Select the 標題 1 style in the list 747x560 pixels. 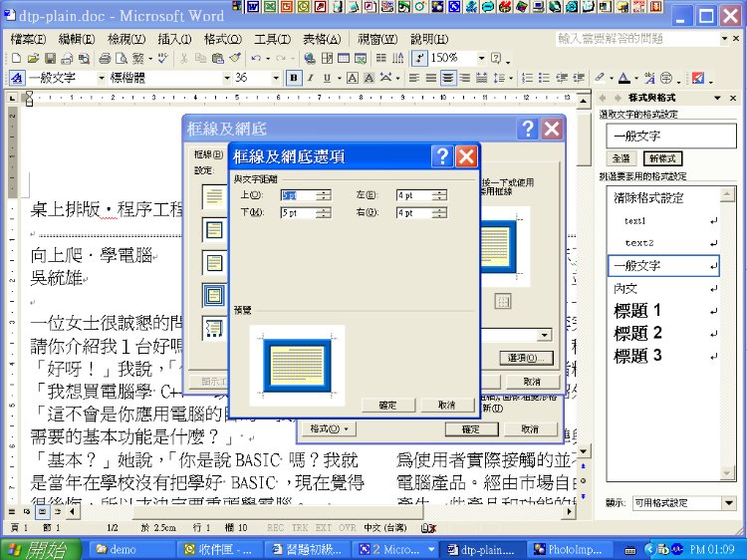click(x=662, y=311)
